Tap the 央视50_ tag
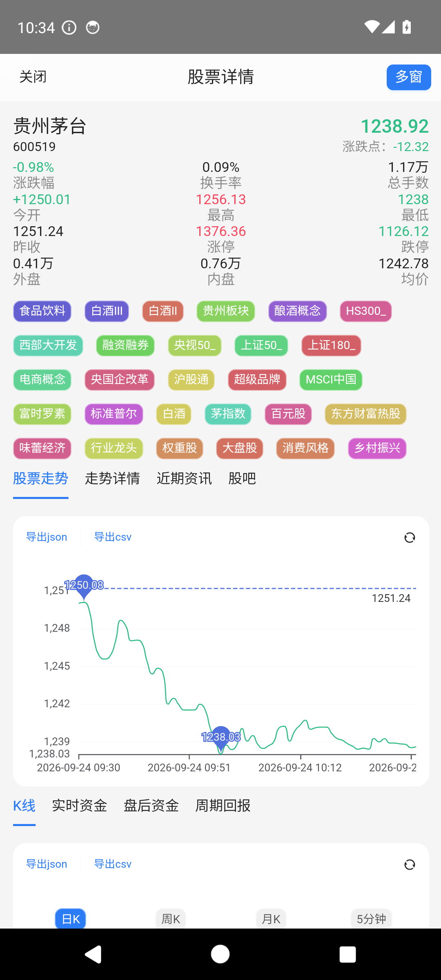441x980 pixels. tap(195, 345)
